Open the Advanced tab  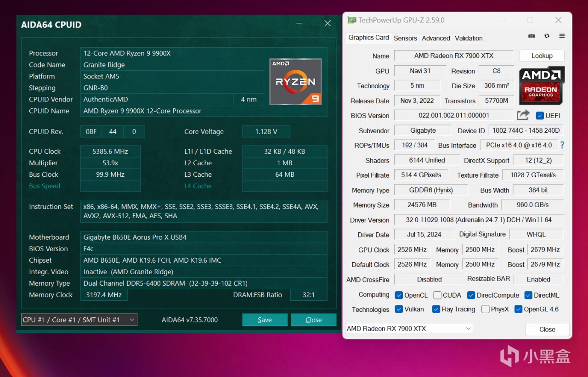(436, 38)
